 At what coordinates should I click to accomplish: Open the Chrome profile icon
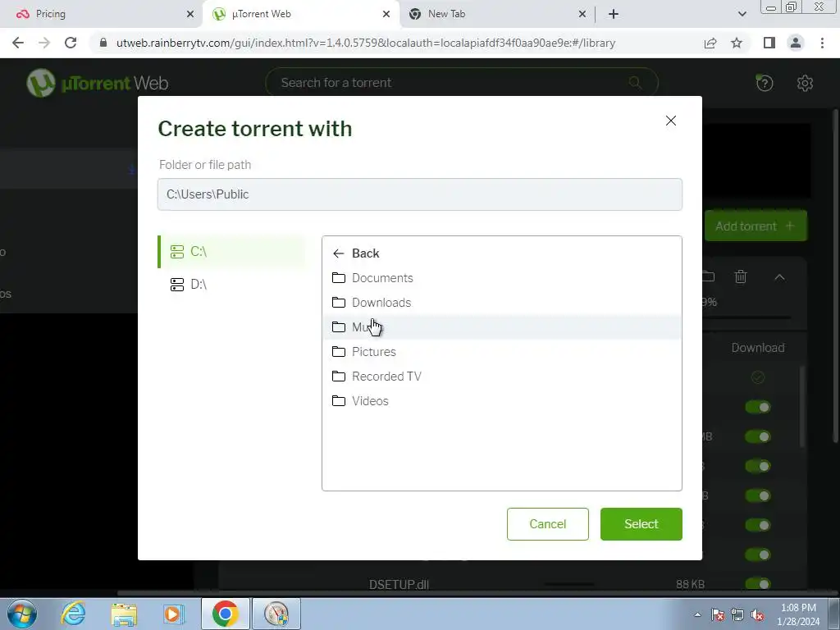796,43
